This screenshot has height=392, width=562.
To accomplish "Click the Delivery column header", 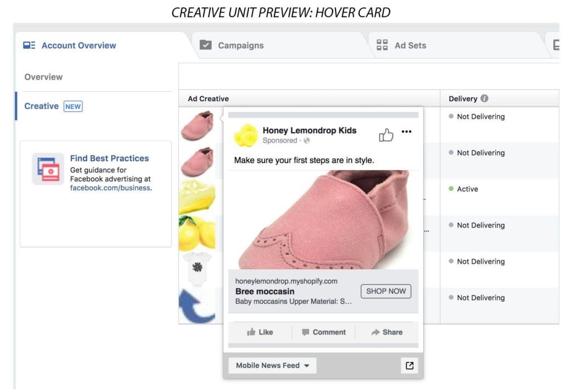I will pyautogui.click(x=463, y=99).
